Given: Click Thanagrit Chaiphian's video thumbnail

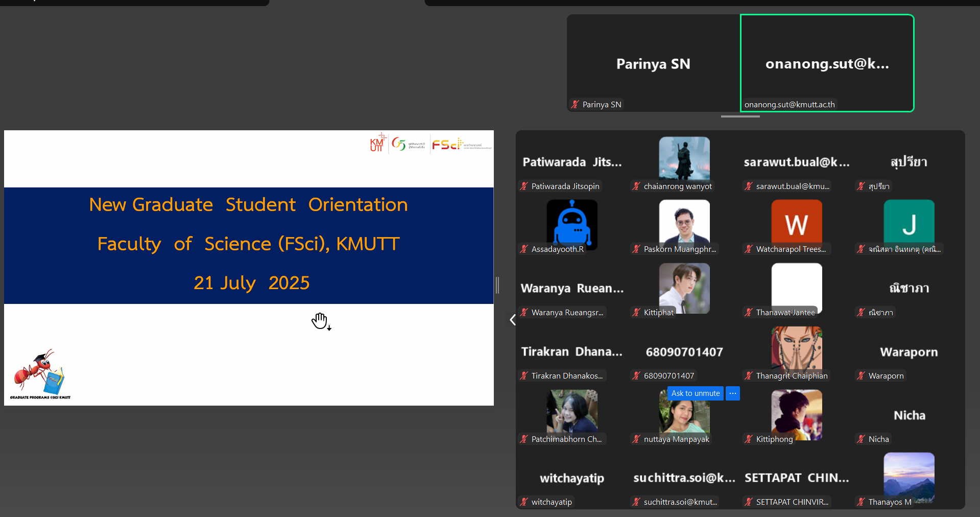Looking at the screenshot, I should click(x=796, y=346).
